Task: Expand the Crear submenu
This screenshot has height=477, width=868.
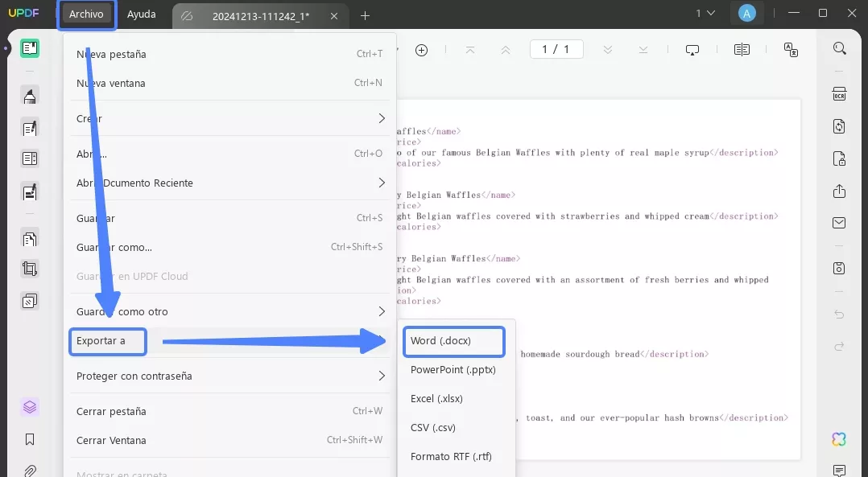Action: 229,118
